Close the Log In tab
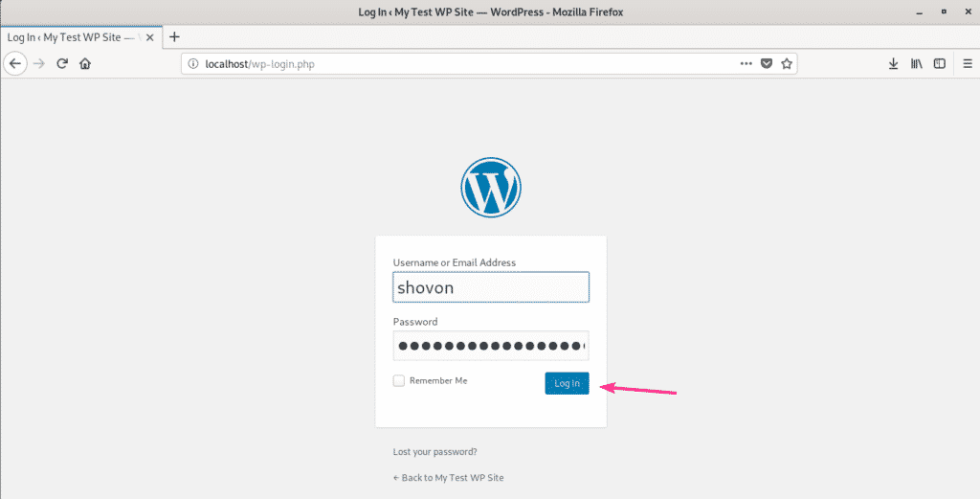 (x=150, y=37)
